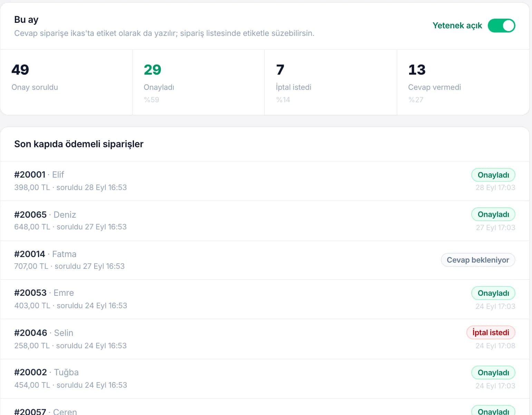Click the green "29" count value
532x415 pixels.
coord(153,70)
